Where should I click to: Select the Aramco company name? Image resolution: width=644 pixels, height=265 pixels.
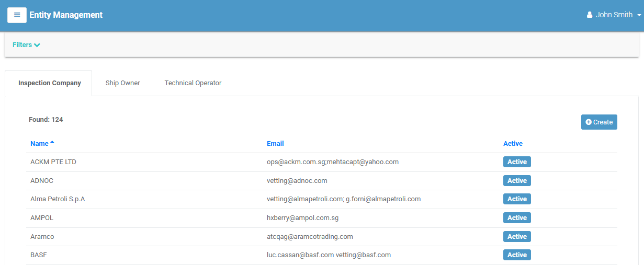42,237
